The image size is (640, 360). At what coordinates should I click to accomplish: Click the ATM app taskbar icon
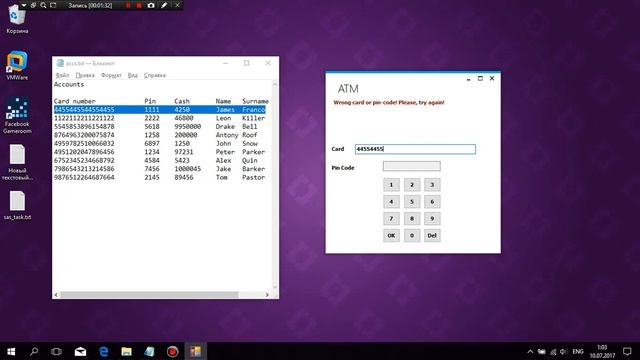click(196, 351)
